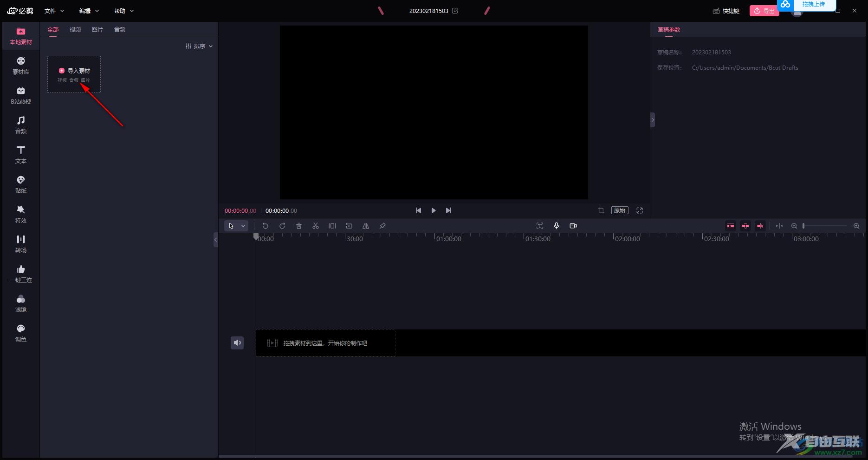This screenshot has height=460, width=868.
Task: Switch to the 视频 tab
Action: pyautogui.click(x=75, y=29)
